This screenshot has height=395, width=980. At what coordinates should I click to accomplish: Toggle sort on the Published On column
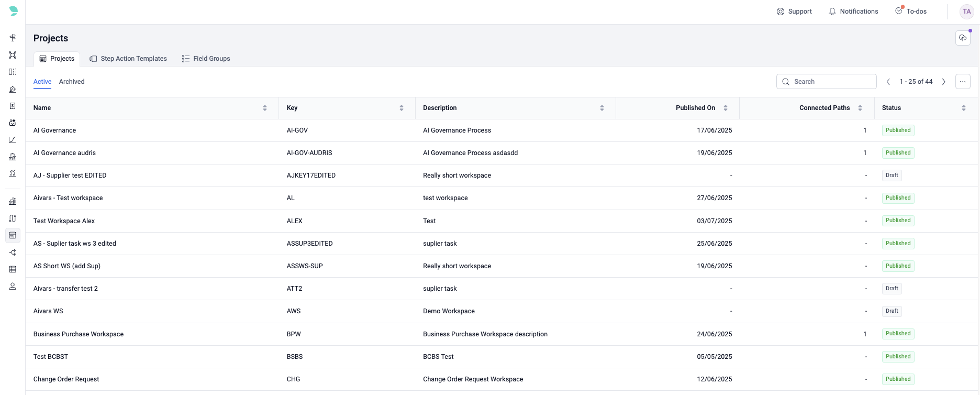click(x=726, y=108)
